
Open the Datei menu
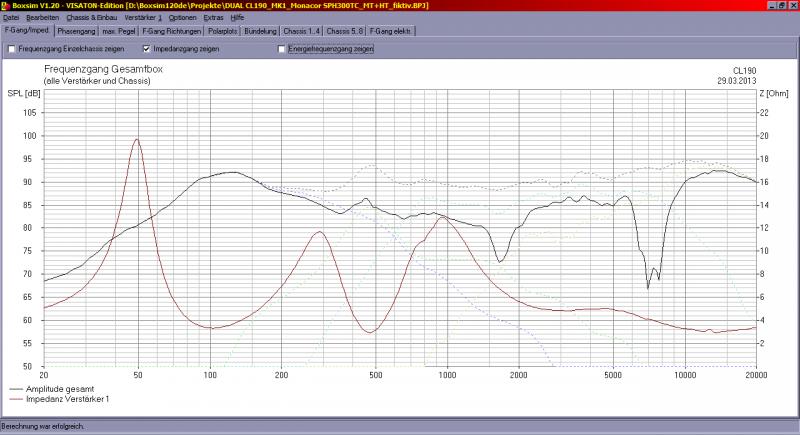[x=11, y=18]
